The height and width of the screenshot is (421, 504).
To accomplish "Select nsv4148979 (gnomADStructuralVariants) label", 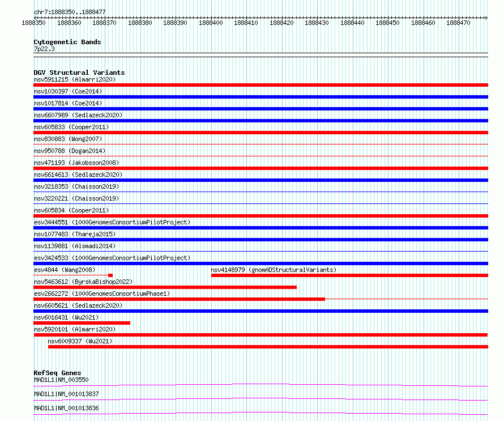I will (274, 270).
